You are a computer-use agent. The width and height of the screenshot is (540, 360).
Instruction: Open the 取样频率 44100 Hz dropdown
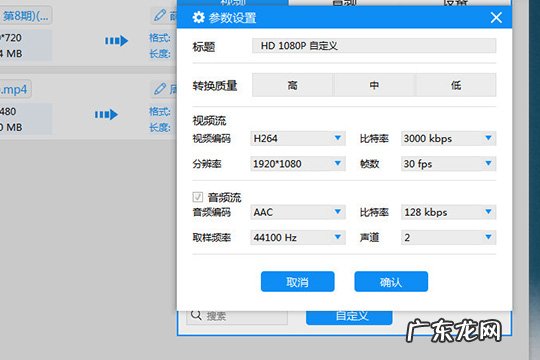tap(298, 237)
